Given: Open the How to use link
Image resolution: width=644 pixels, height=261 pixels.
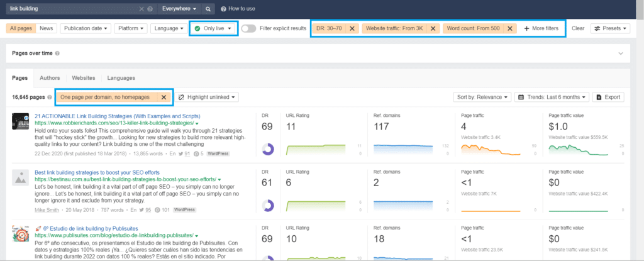Looking at the screenshot, I should (241, 9).
